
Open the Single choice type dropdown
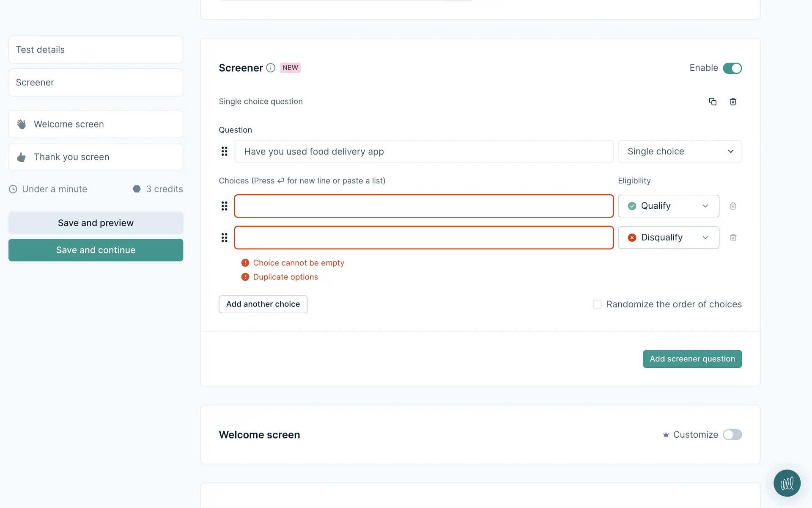point(680,152)
